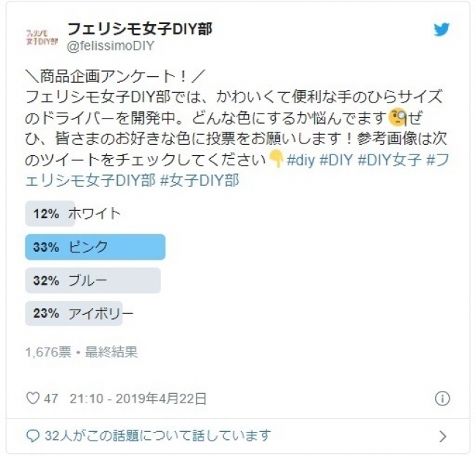Select the ブルー 32% poll option

tap(93, 280)
